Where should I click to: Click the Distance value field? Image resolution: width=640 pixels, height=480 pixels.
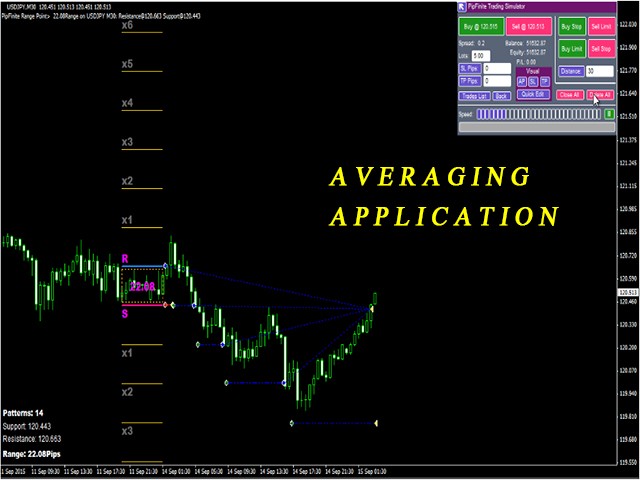point(600,72)
